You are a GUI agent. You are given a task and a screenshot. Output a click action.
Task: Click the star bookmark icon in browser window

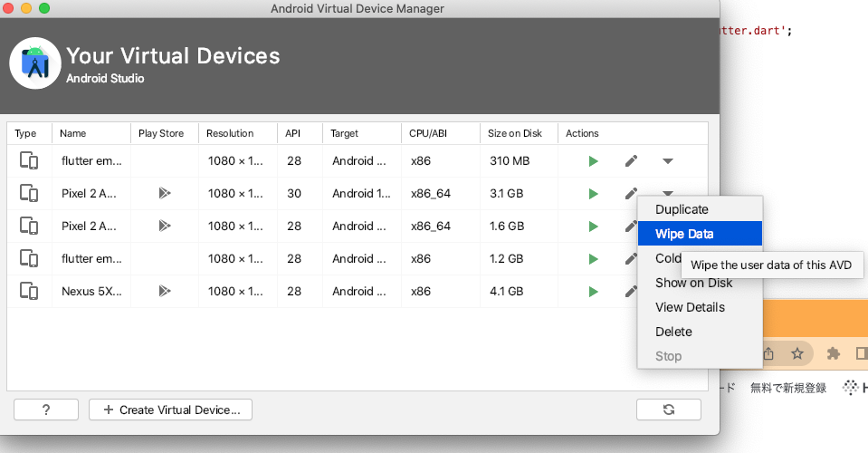(797, 353)
